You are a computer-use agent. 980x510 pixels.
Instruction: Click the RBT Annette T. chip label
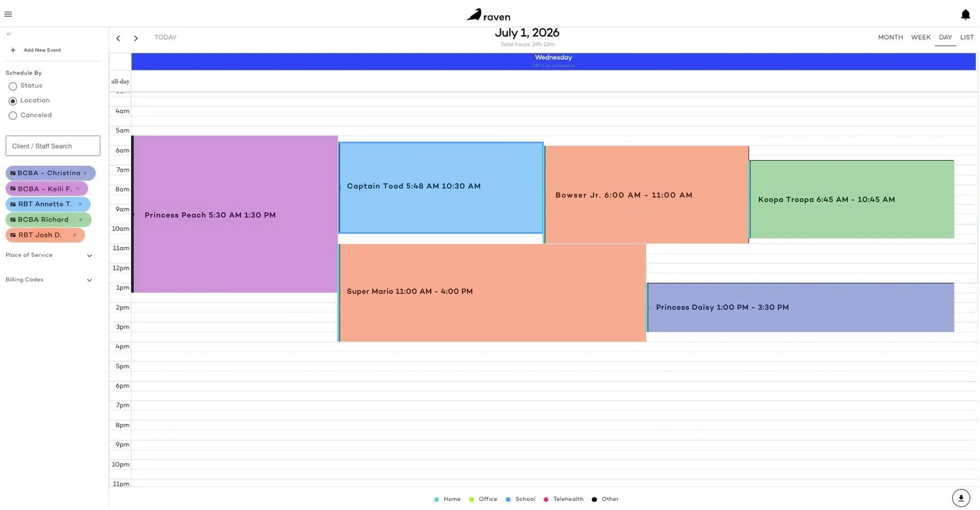coord(45,204)
